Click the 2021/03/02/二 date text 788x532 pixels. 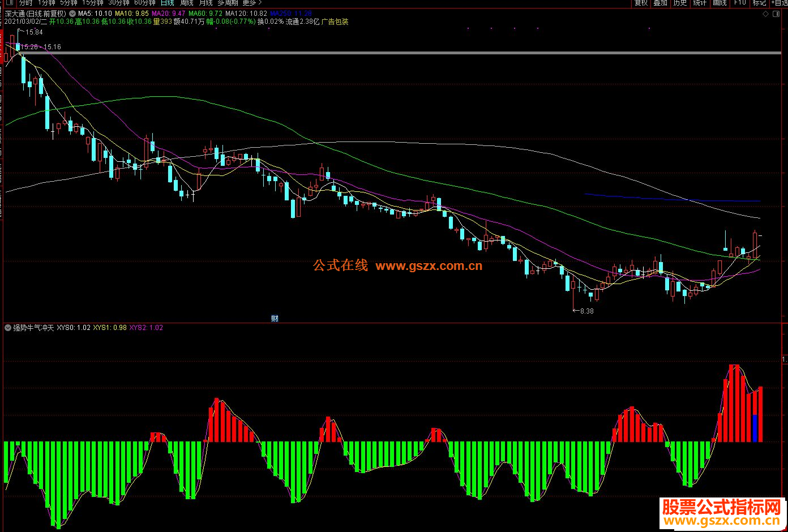click(x=26, y=22)
